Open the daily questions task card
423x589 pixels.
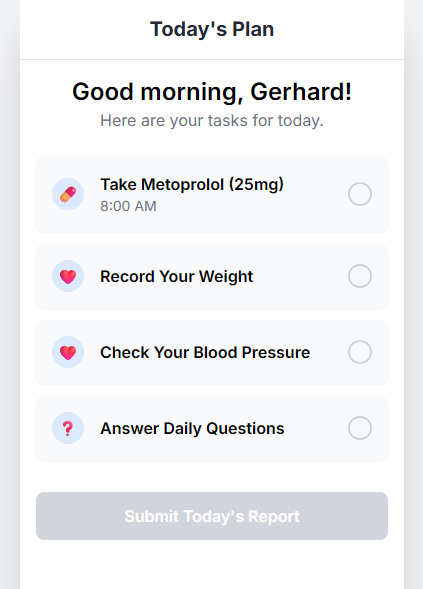pos(212,428)
